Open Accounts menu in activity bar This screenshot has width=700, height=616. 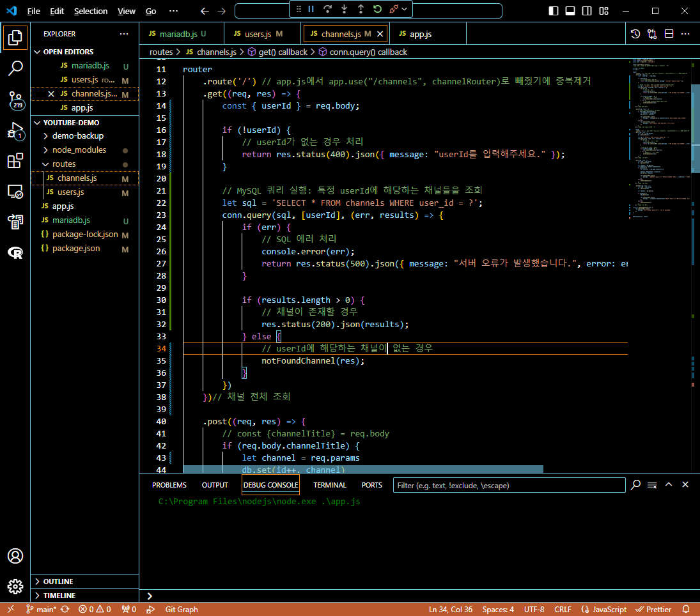15,556
